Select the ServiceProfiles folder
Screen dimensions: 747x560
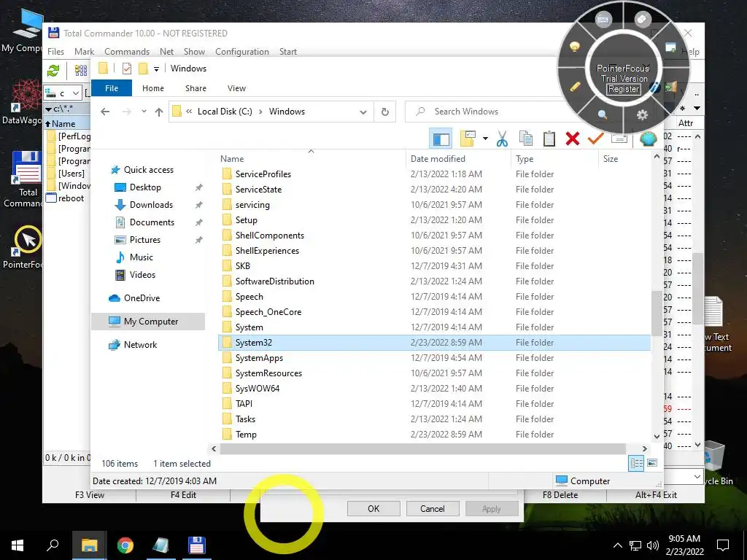click(x=263, y=174)
